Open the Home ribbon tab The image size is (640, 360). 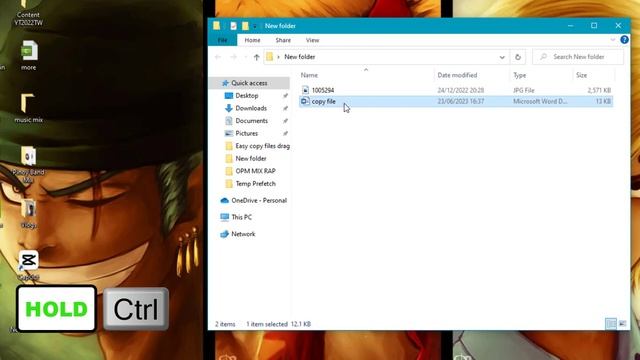252,40
